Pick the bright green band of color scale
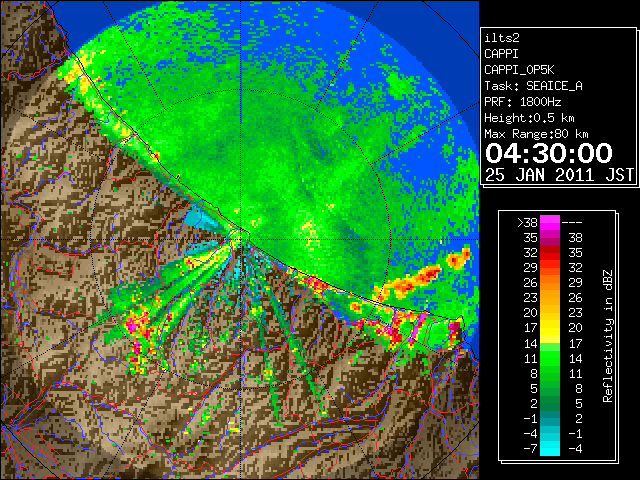The width and height of the screenshot is (640, 480). (550, 358)
